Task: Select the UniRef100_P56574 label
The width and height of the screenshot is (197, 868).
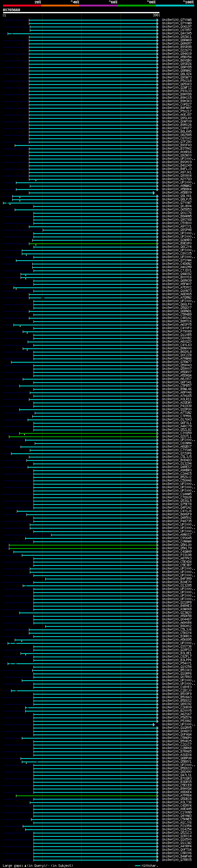Action: pyautogui.click(x=176, y=718)
